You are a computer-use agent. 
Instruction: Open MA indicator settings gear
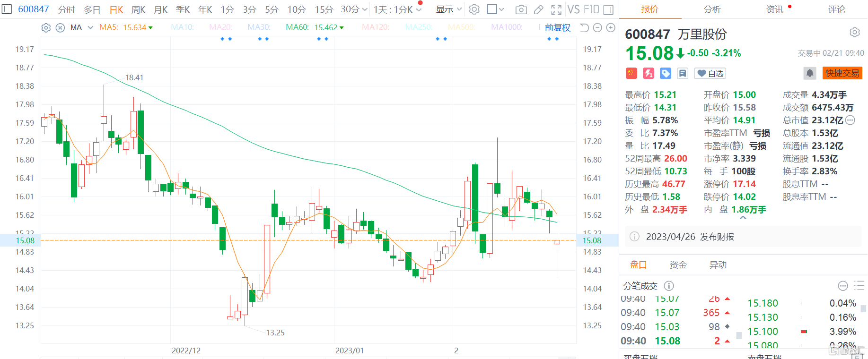[x=46, y=28]
